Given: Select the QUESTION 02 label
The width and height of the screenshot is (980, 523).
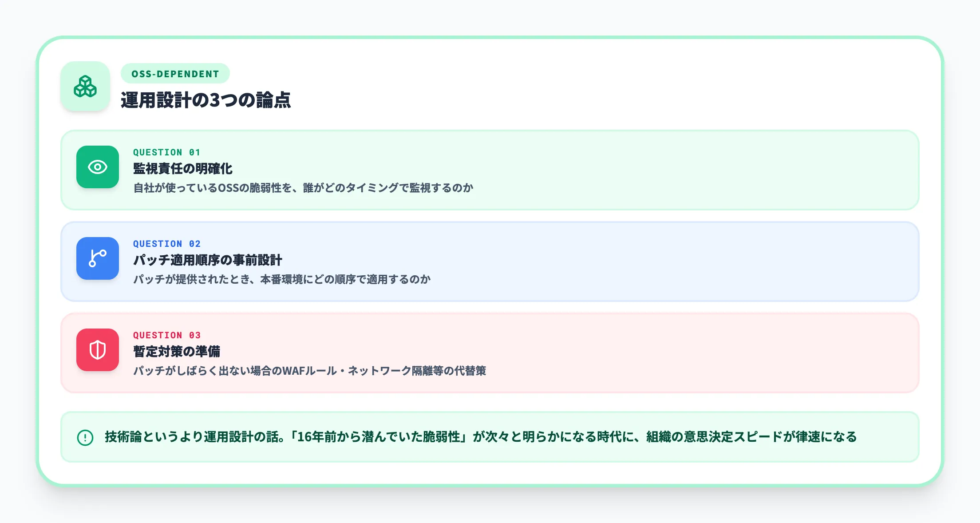Looking at the screenshot, I should pyautogui.click(x=166, y=244).
